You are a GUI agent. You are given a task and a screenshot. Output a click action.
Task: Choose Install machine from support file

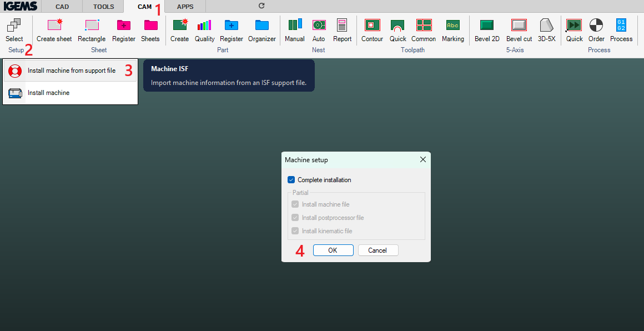(71, 71)
